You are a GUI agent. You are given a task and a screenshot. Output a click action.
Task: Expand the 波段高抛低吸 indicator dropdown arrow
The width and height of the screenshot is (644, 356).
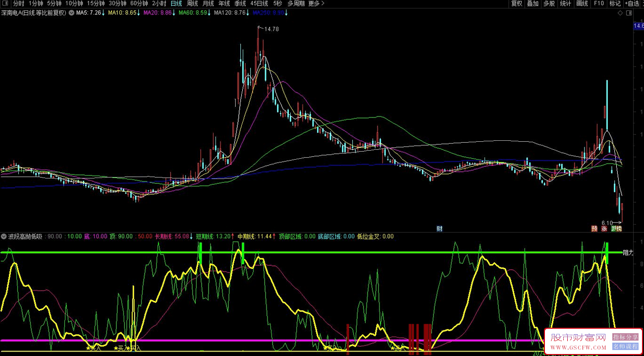(4, 237)
